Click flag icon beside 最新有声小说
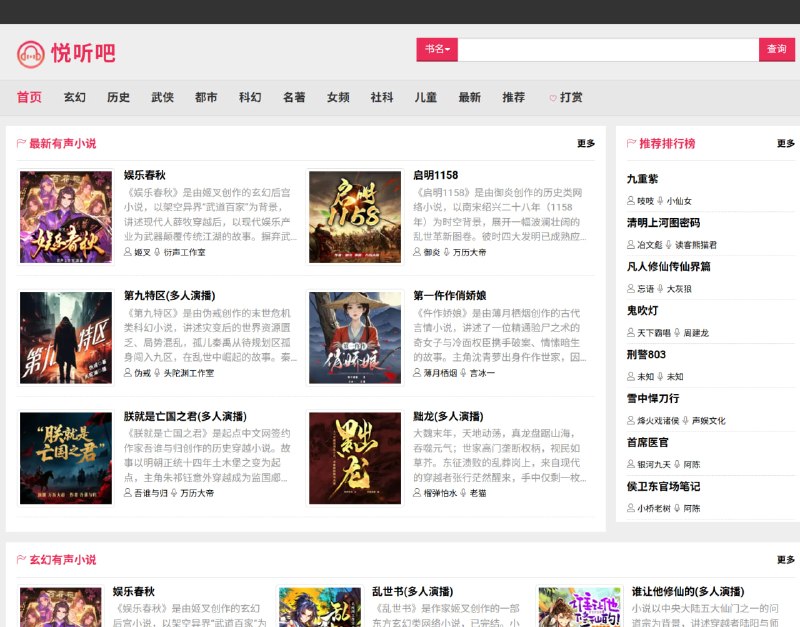The width and height of the screenshot is (800, 627). pyautogui.click(x=21, y=143)
